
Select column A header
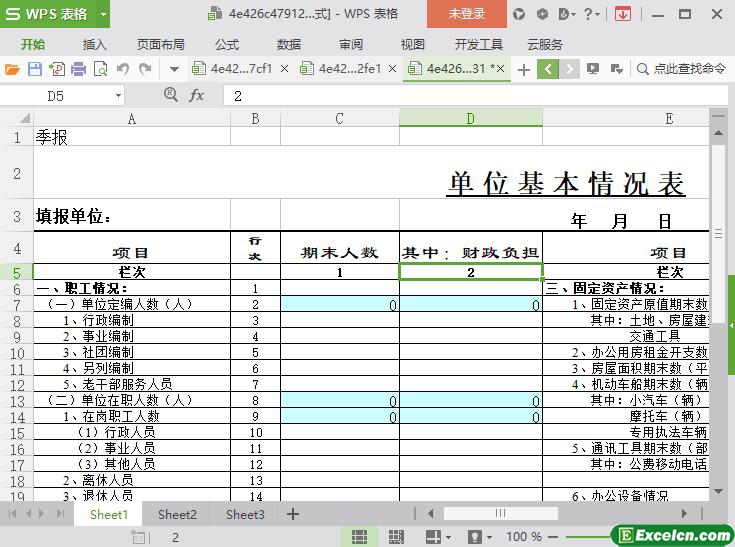[132, 119]
